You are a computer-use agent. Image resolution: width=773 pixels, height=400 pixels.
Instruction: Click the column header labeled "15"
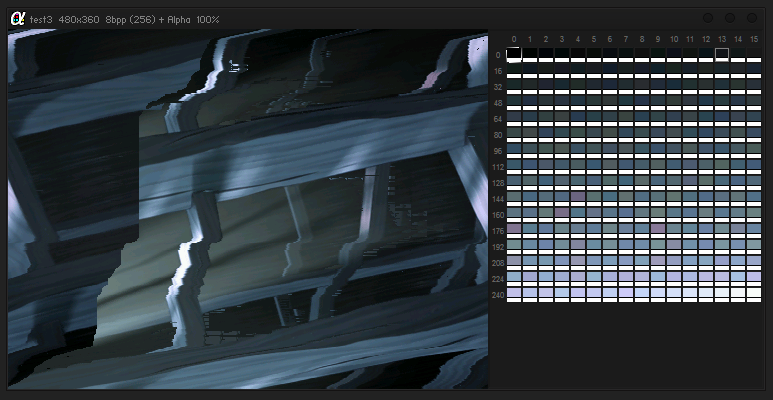click(754, 40)
